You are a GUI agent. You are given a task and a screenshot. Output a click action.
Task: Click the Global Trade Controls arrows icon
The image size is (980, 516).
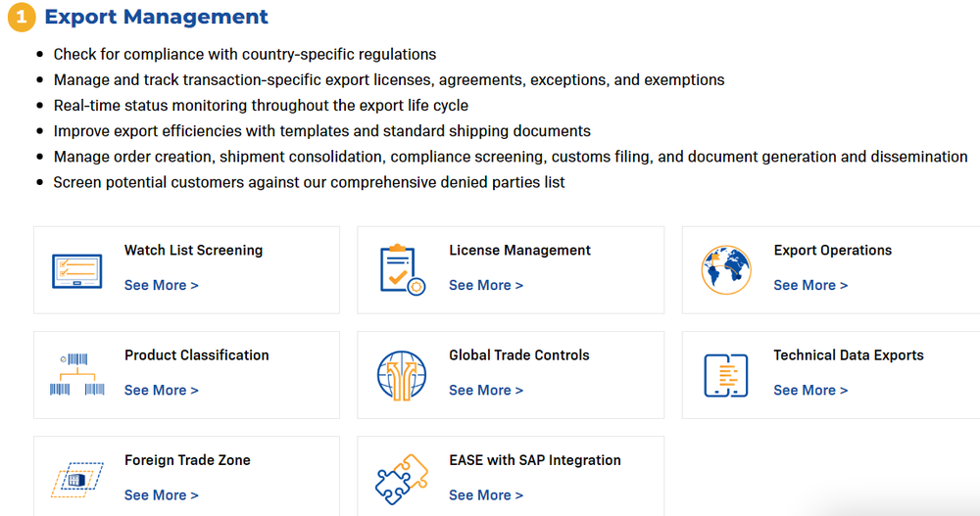(402, 375)
